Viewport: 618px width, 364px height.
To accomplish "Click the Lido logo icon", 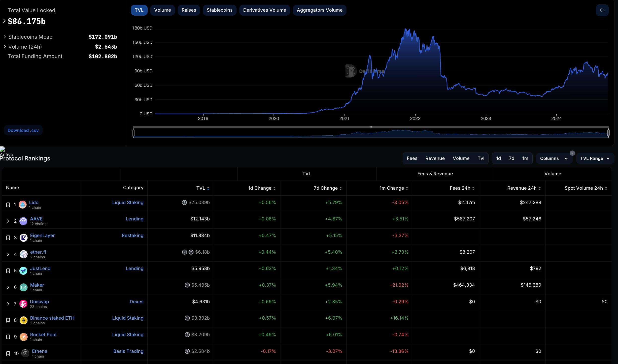I will [x=23, y=205].
